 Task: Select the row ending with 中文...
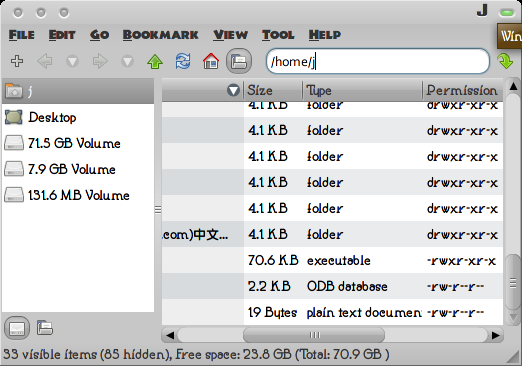pyautogui.click(x=332, y=234)
